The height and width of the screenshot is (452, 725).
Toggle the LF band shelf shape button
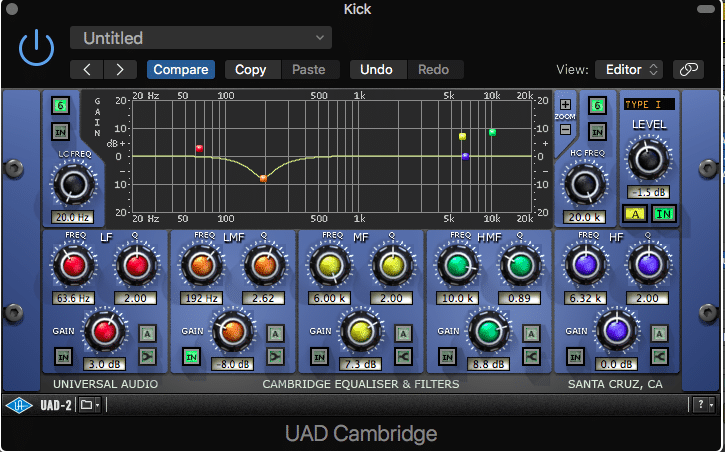(x=147, y=356)
